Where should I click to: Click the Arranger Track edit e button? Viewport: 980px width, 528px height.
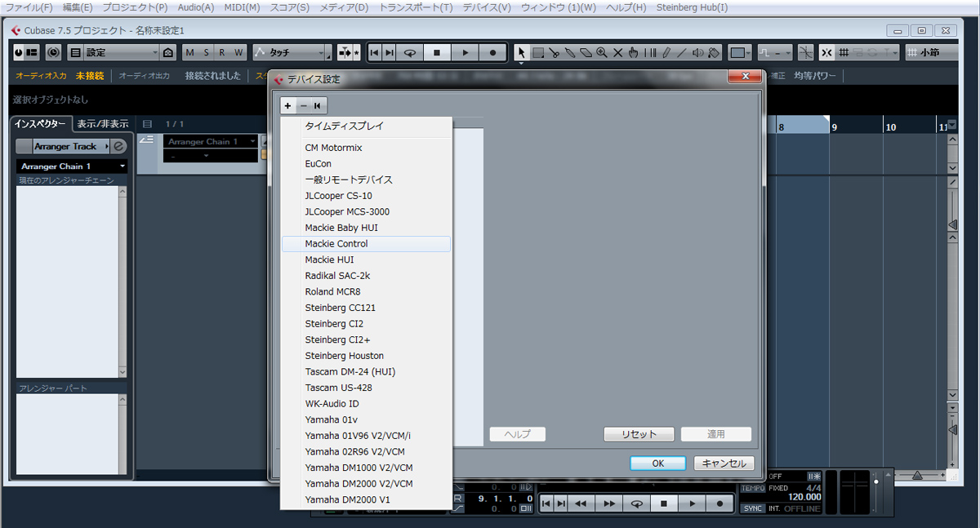point(118,146)
